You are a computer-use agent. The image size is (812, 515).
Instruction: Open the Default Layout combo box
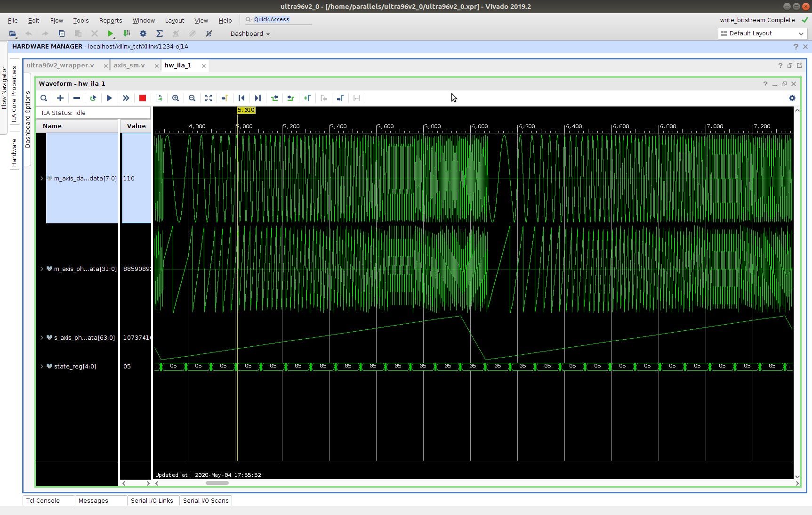tap(763, 33)
